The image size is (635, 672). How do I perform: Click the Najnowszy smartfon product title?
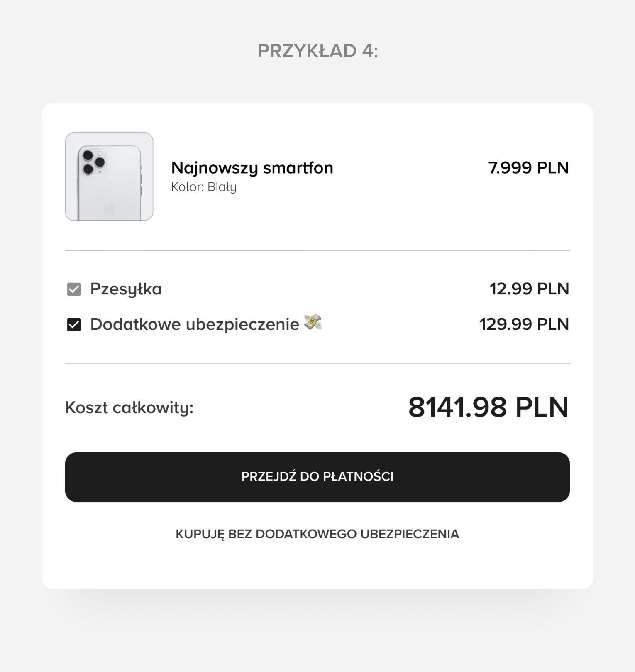coord(252,168)
